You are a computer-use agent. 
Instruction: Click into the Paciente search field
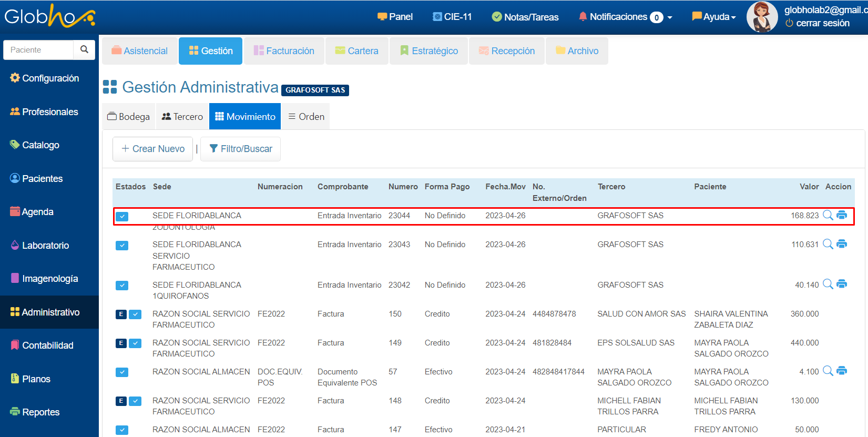click(39, 50)
